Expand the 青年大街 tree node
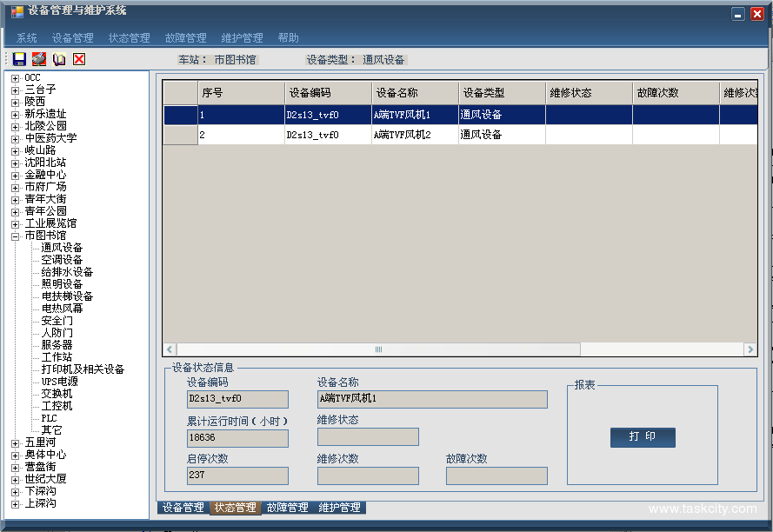The image size is (773, 532). (x=16, y=199)
